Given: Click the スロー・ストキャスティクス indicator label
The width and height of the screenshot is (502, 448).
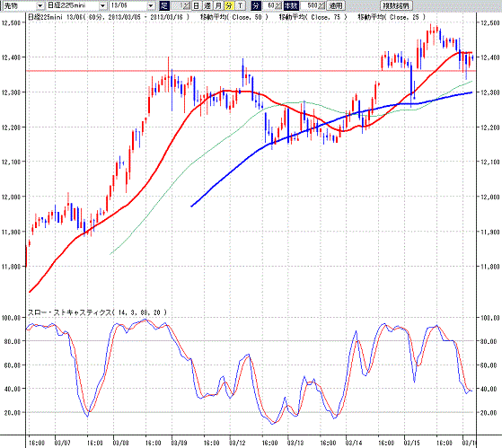Looking at the screenshot, I should [97, 312].
